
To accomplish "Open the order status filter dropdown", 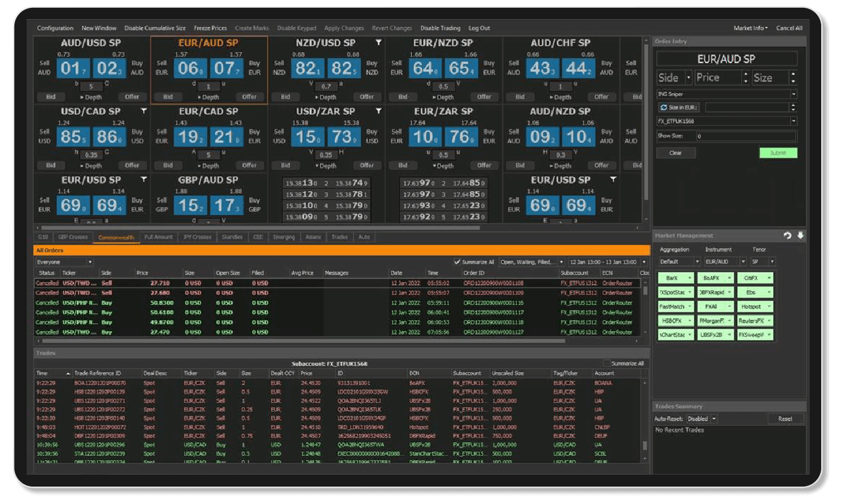I will pyautogui.click(x=532, y=262).
